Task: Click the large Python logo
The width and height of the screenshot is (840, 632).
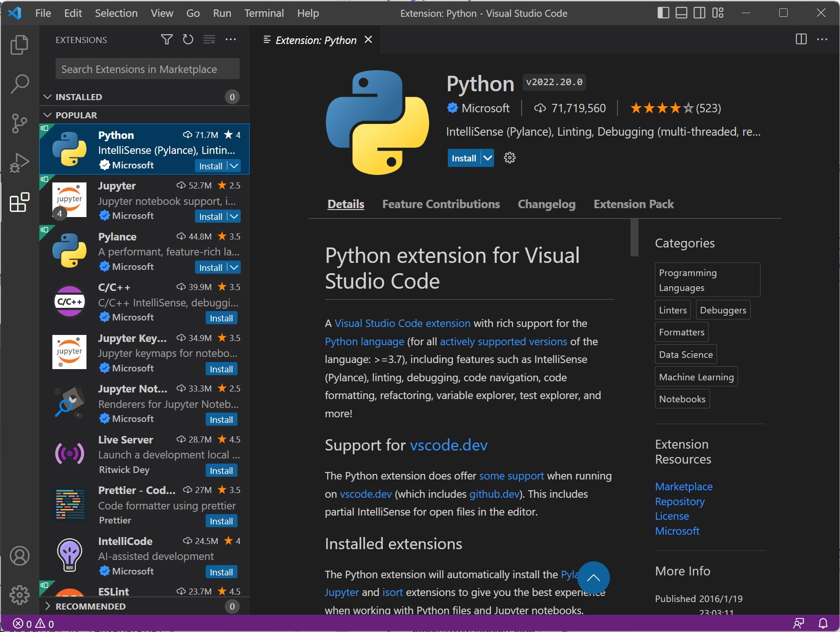Action: (377, 123)
